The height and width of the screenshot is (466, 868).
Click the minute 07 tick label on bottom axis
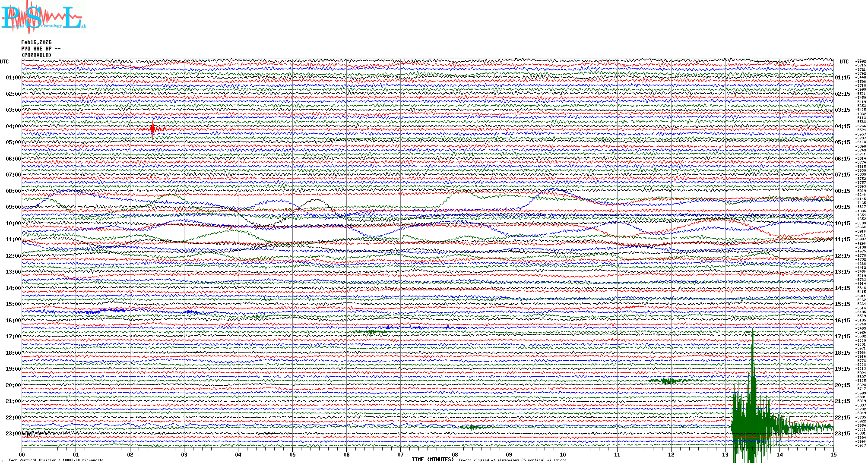(400, 454)
